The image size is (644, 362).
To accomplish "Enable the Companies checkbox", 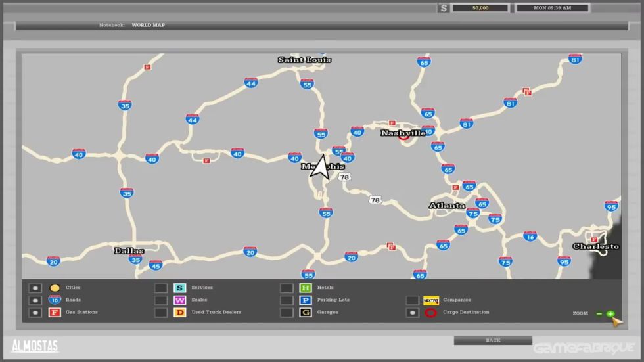I will (413, 300).
